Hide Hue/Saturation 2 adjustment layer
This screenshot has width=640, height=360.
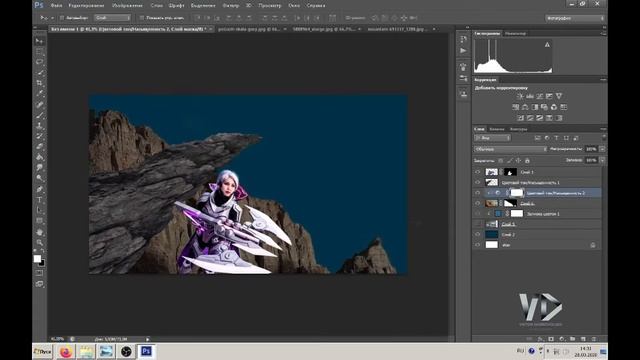coord(478,193)
